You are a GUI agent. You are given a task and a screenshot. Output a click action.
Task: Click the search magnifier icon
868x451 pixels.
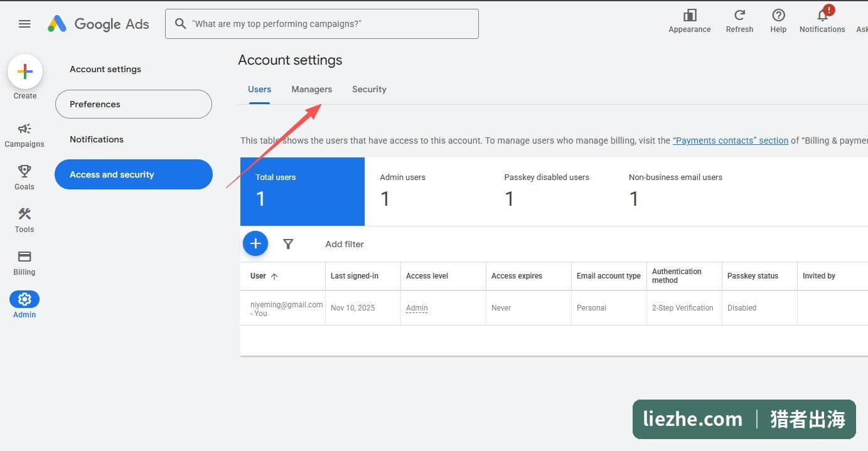pyautogui.click(x=180, y=24)
